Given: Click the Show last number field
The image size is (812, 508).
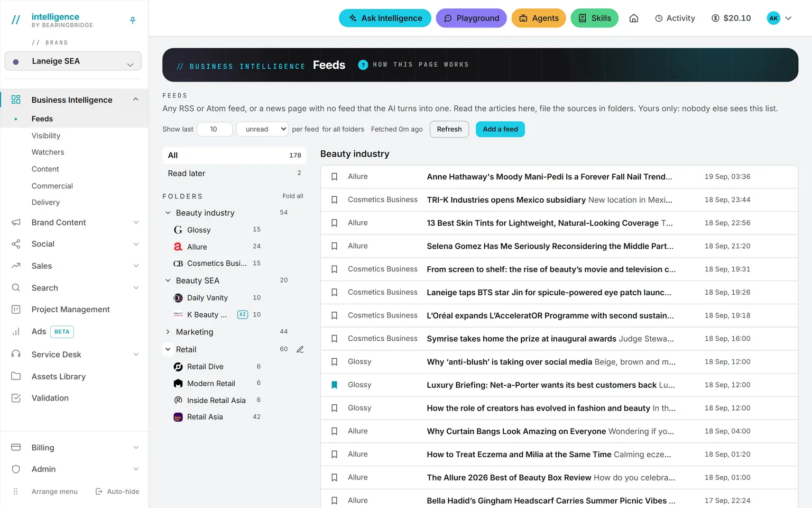Looking at the screenshot, I should 215,129.
